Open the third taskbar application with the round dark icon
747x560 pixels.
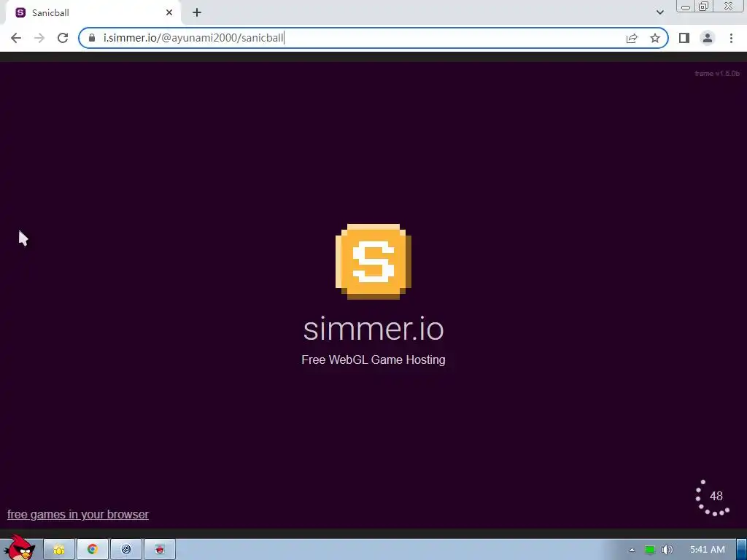[x=126, y=550]
